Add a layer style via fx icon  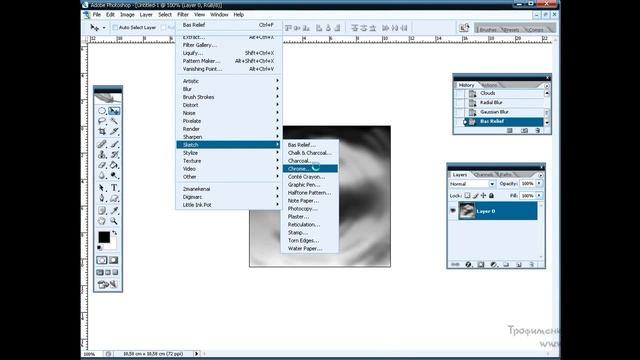468,264
